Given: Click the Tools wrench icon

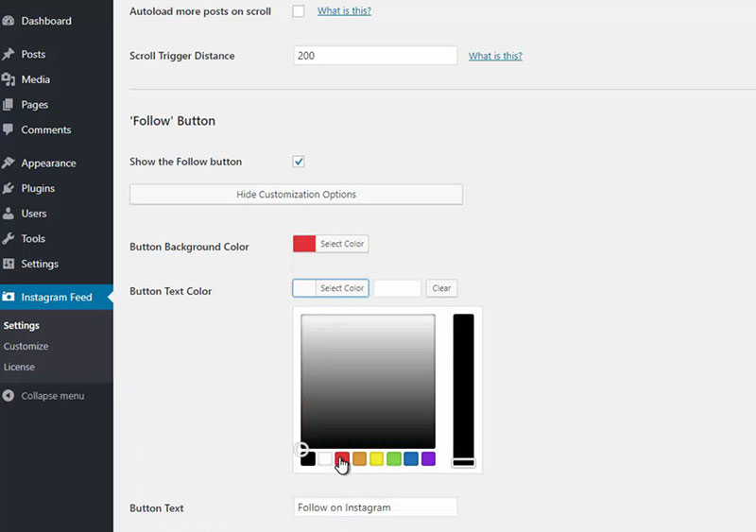Looking at the screenshot, I should point(9,238).
